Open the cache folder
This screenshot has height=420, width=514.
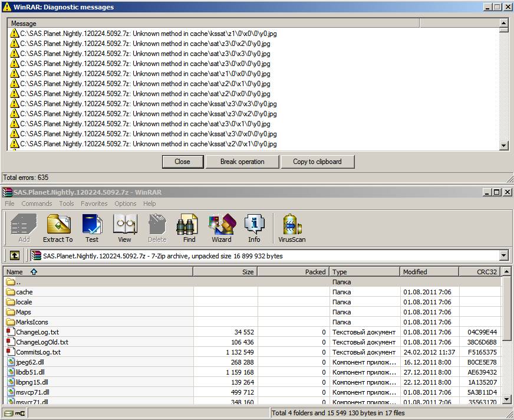click(24, 292)
